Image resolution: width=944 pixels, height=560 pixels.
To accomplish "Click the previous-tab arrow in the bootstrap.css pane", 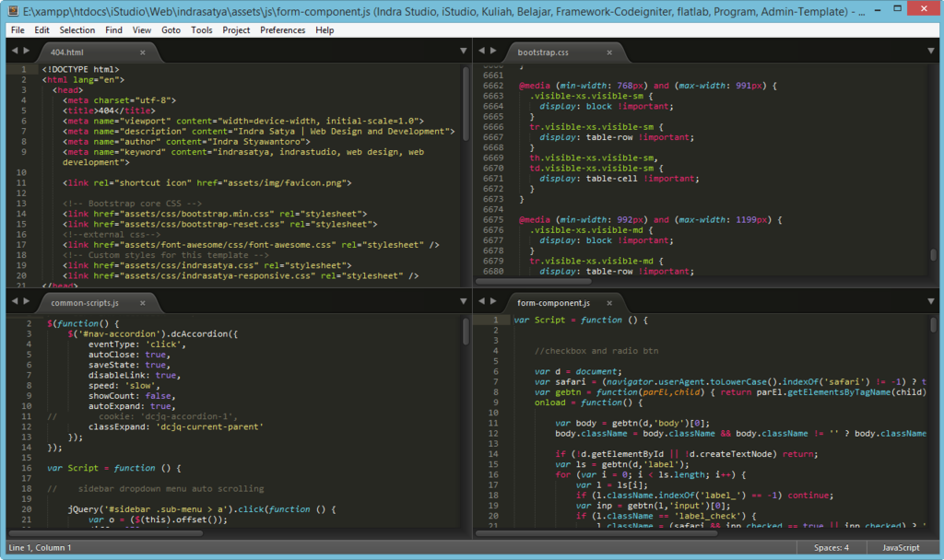I will (482, 52).
